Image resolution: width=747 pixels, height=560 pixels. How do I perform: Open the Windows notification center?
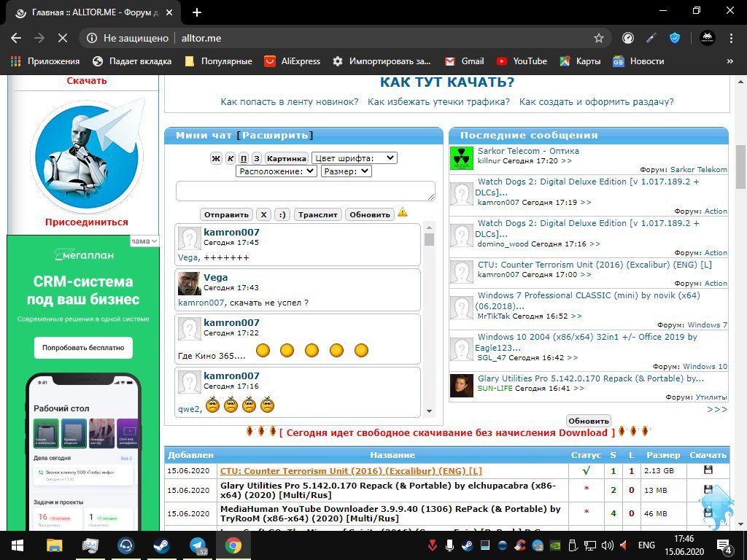click(x=724, y=545)
